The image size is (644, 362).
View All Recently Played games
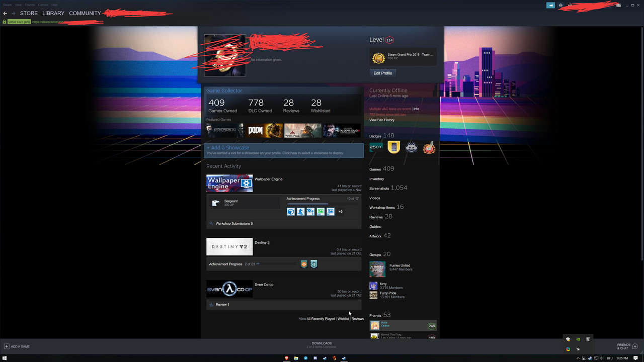[x=320, y=319]
